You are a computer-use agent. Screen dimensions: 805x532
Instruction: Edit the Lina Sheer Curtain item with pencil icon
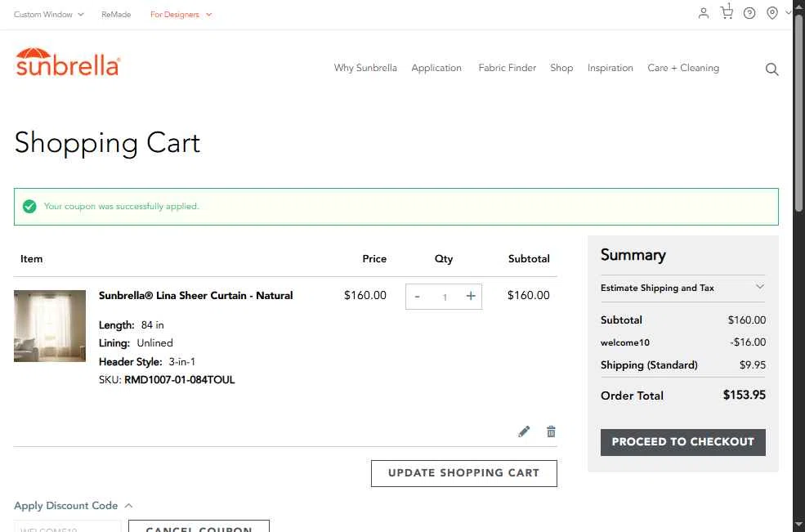(x=524, y=431)
